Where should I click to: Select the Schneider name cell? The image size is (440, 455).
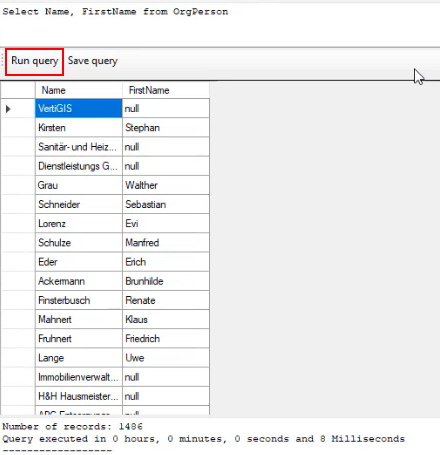[79, 204]
